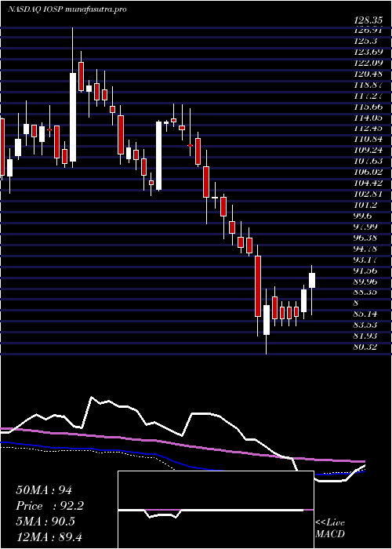Click the 101.2 price value
This screenshot has height=549, width=392.
[x=366, y=205]
